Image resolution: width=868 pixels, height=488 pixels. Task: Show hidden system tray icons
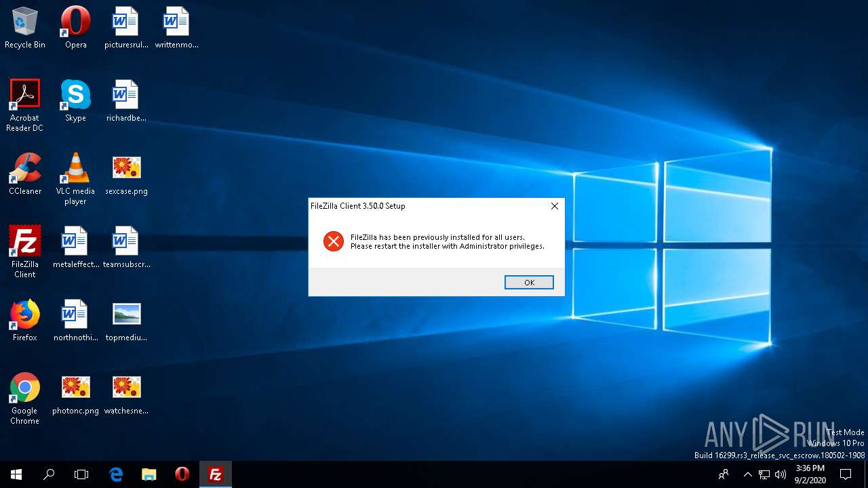[747, 474]
